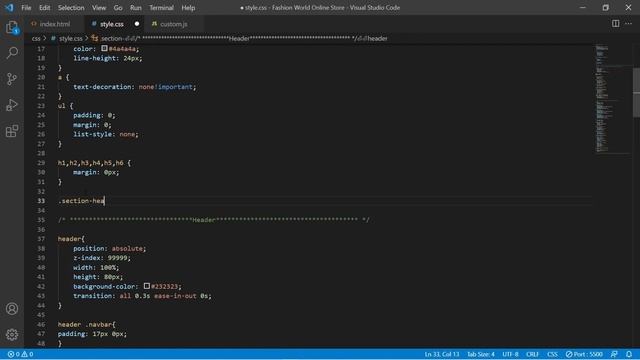Change Tab Size: 4 indentation setting
Image resolution: width=640 pixels, height=360 pixels.
click(481, 354)
